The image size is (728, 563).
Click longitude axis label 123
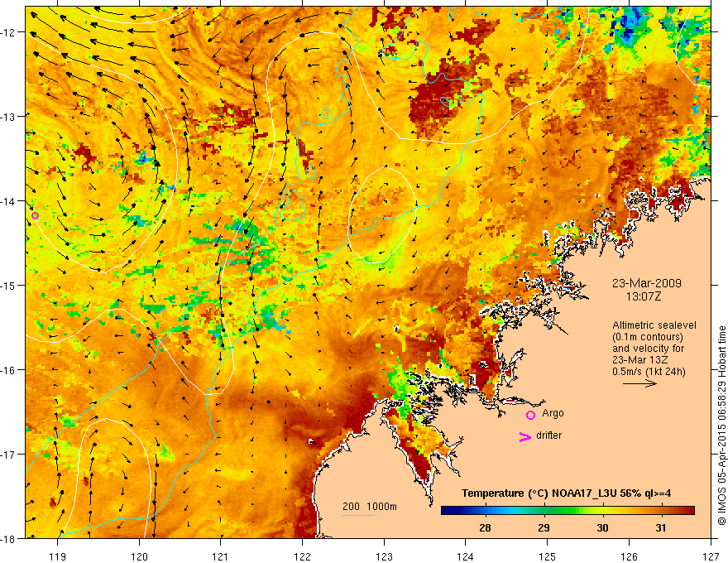[x=384, y=556]
